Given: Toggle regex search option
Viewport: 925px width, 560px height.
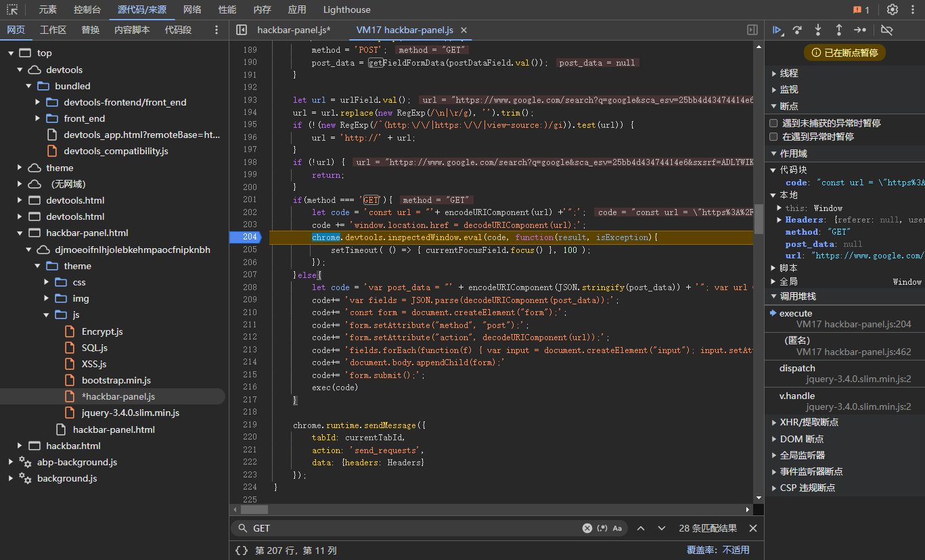Looking at the screenshot, I should (x=602, y=528).
